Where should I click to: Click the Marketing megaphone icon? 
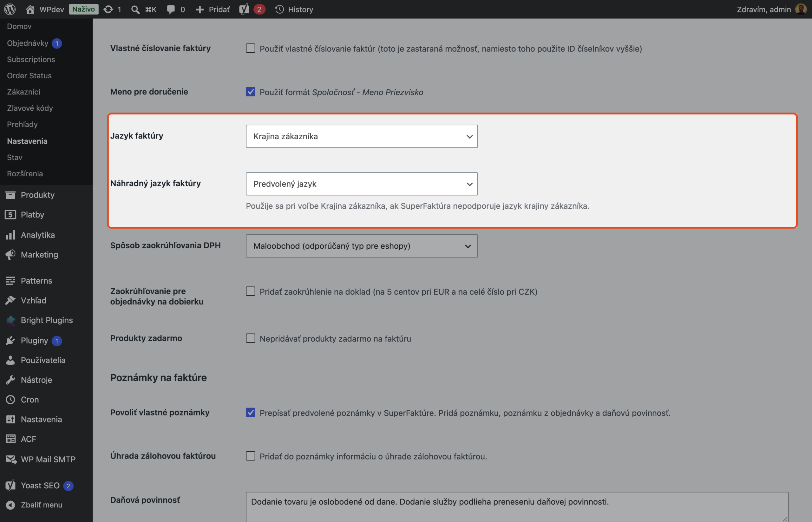10,255
